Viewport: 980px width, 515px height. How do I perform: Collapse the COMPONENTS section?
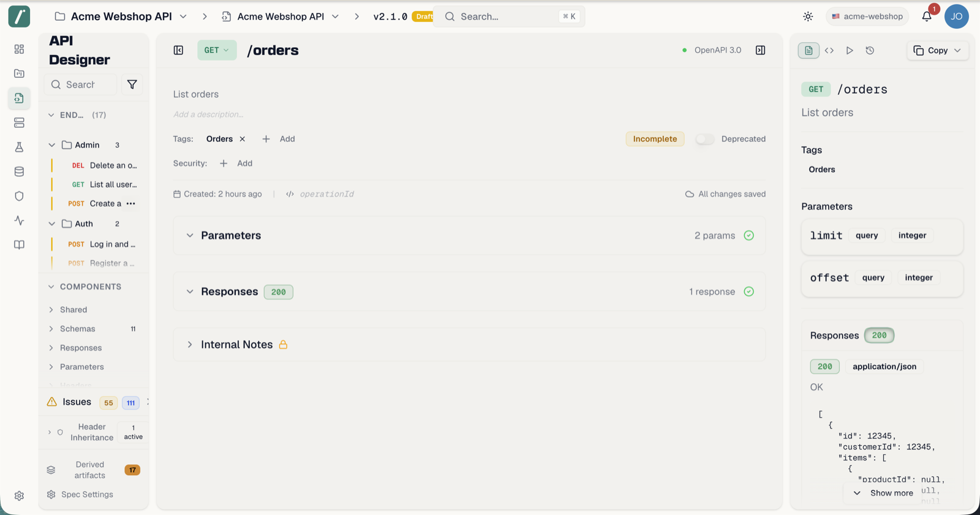pyautogui.click(x=51, y=287)
